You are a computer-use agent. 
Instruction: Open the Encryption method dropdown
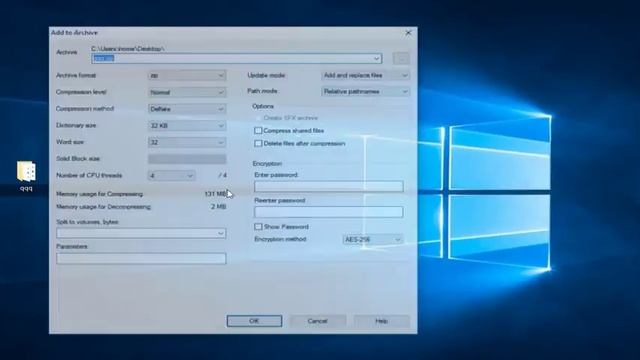point(373,239)
